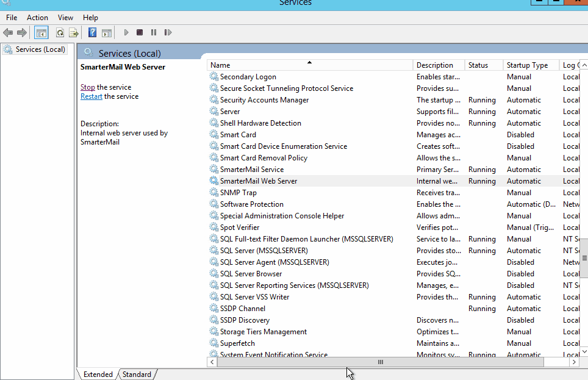Viewport: 588px width, 380px height.
Task: Open the Help toolbar icon
Action: pos(92,33)
